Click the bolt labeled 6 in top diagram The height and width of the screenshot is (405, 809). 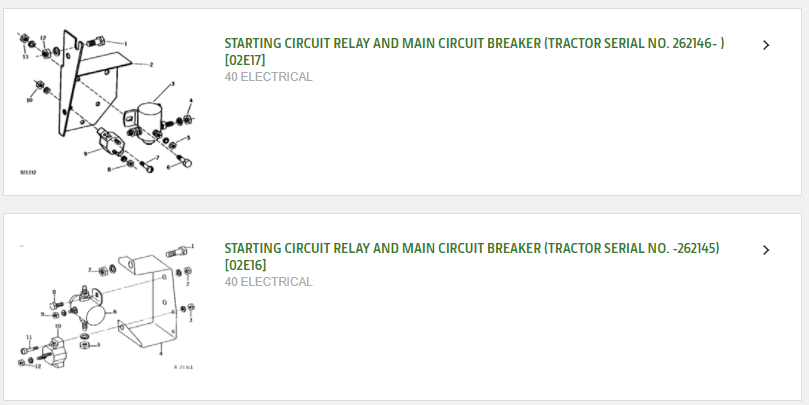click(x=184, y=161)
